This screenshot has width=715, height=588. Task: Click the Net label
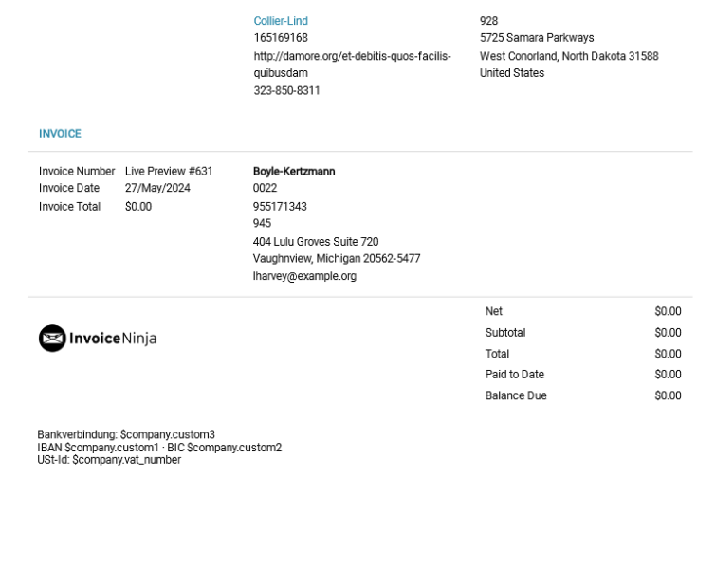pos(493,311)
